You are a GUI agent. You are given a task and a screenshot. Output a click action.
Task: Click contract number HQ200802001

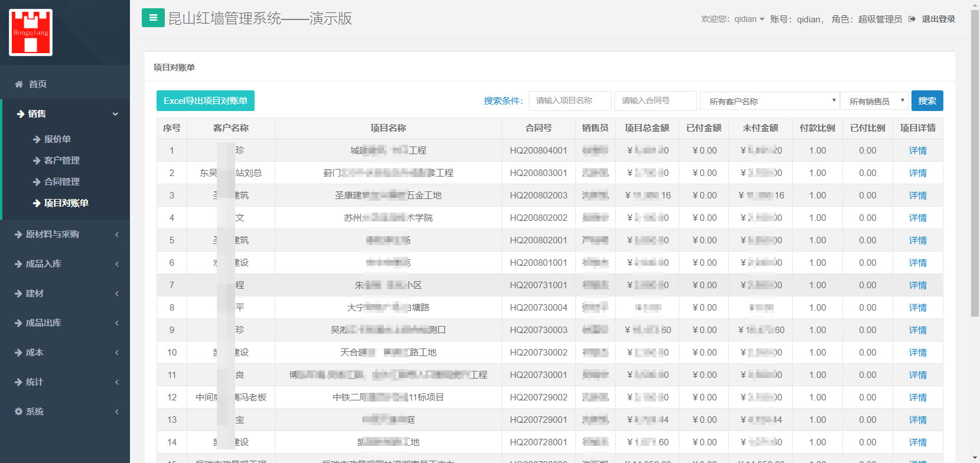[x=538, y=240]
